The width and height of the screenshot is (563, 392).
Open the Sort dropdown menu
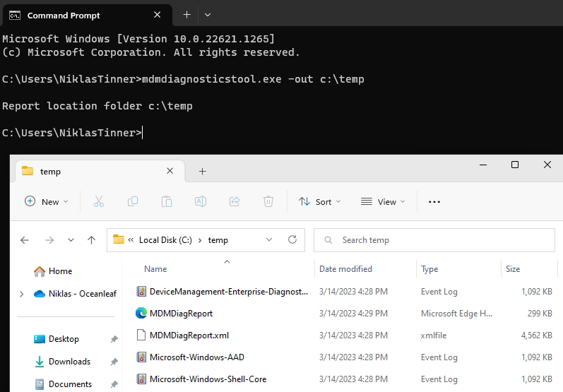pos(319,202)
